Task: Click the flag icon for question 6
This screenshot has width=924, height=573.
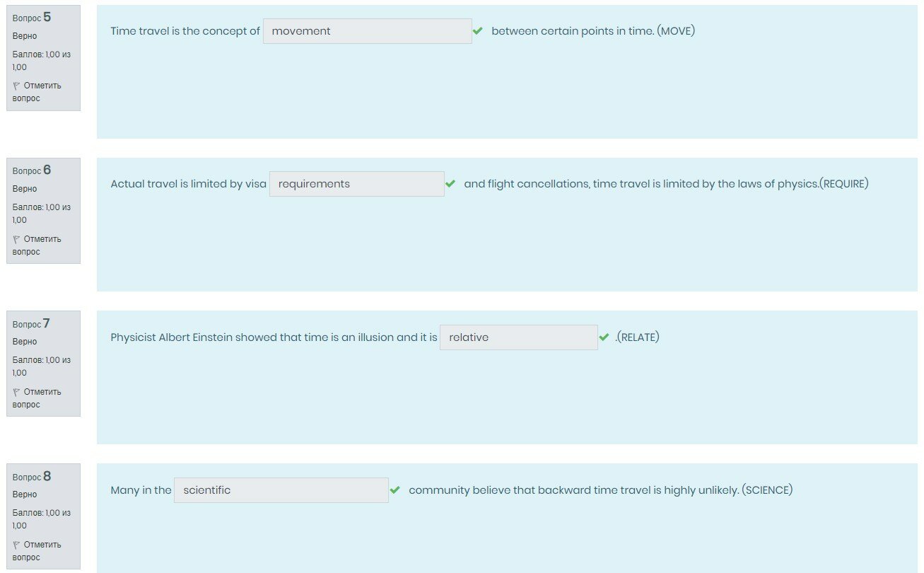Action: pos(16,239)
